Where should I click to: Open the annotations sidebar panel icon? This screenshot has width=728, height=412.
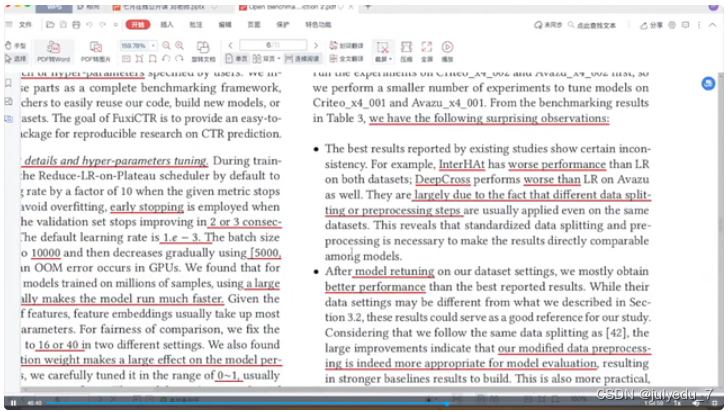8,119
